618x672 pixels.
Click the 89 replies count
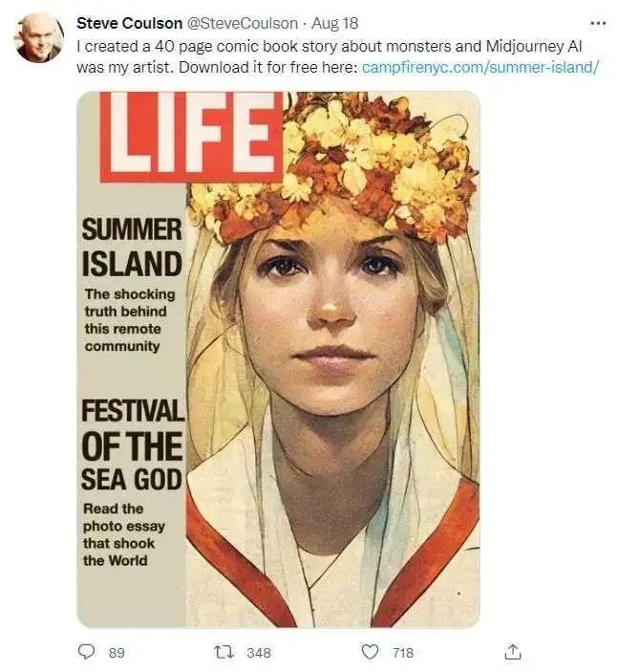tap(117, 653)
